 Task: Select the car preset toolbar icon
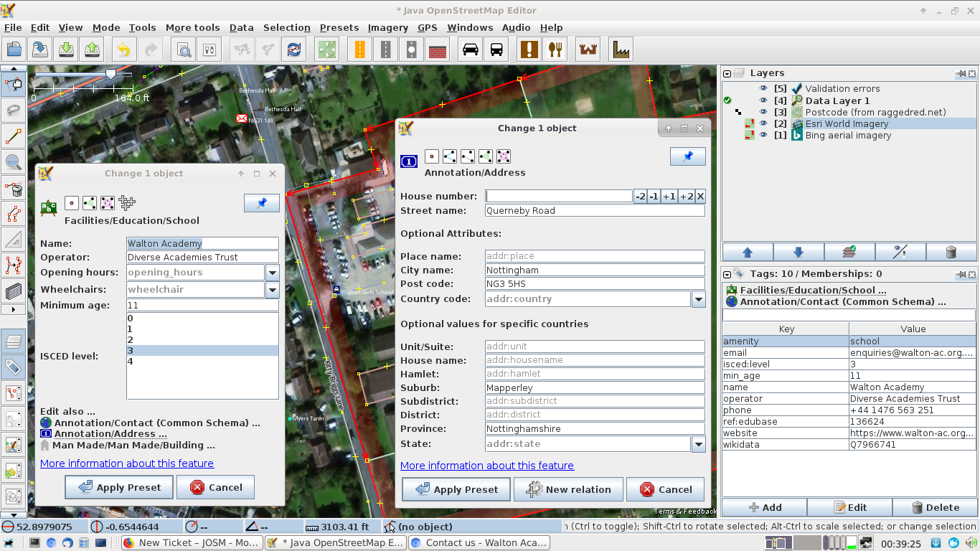tap(471, 50)
